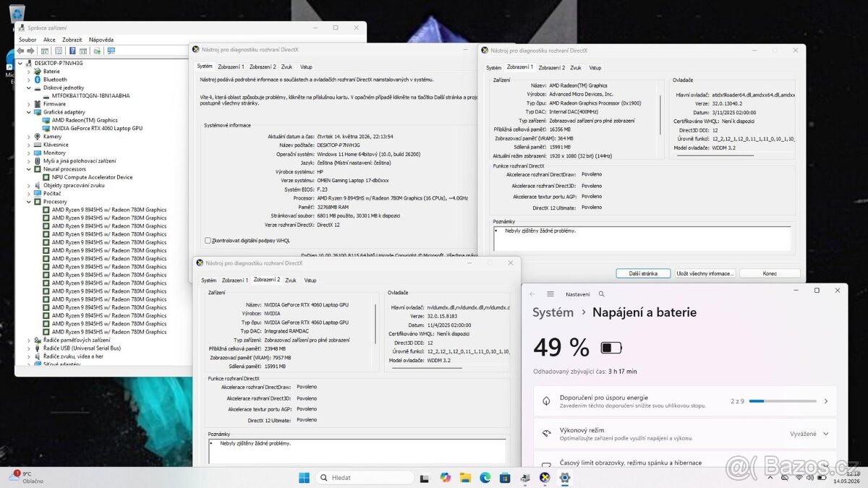Open the Soubor menu in Device Manager
Screen dimensions: 868x488
pos(27,40)
